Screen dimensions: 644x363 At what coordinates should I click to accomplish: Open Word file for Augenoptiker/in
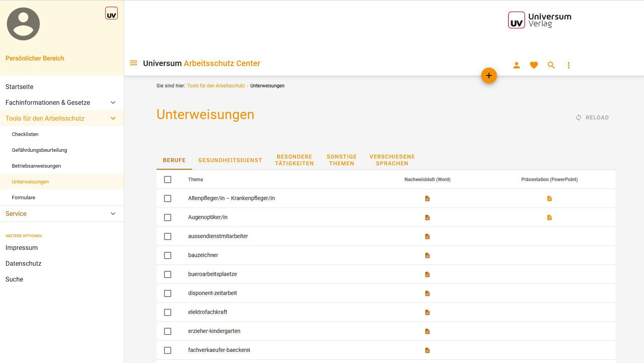coord(427,217)
